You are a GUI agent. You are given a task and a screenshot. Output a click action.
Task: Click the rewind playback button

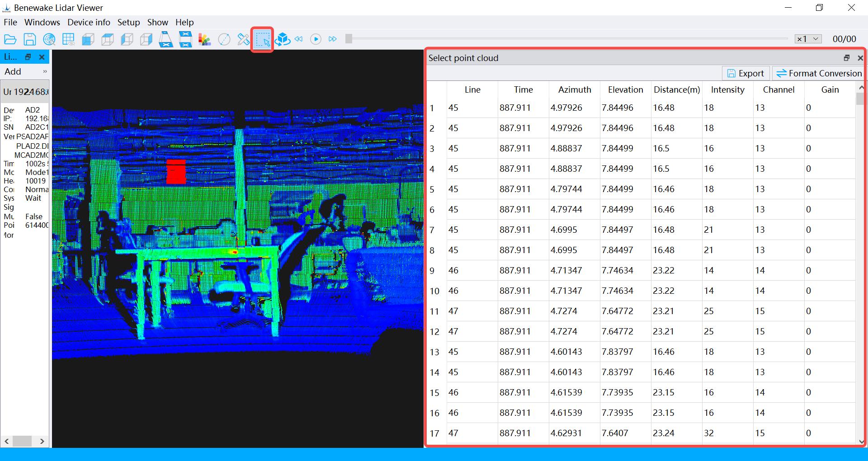point(299,39)
